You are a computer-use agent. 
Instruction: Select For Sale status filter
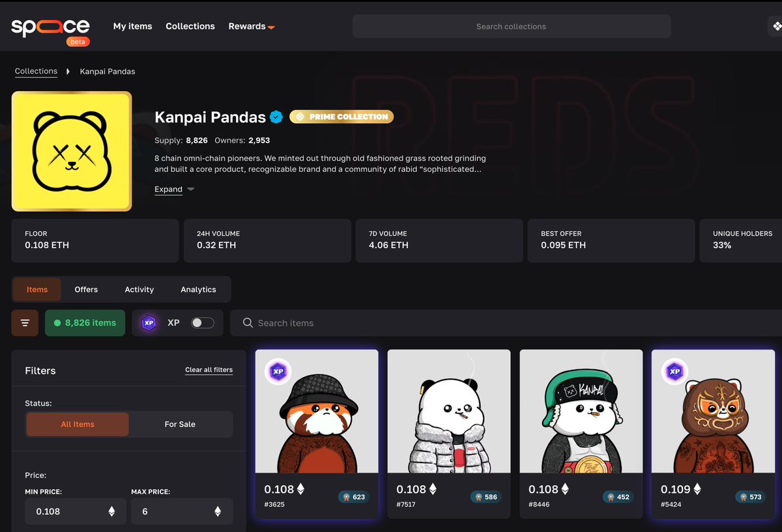180,424
